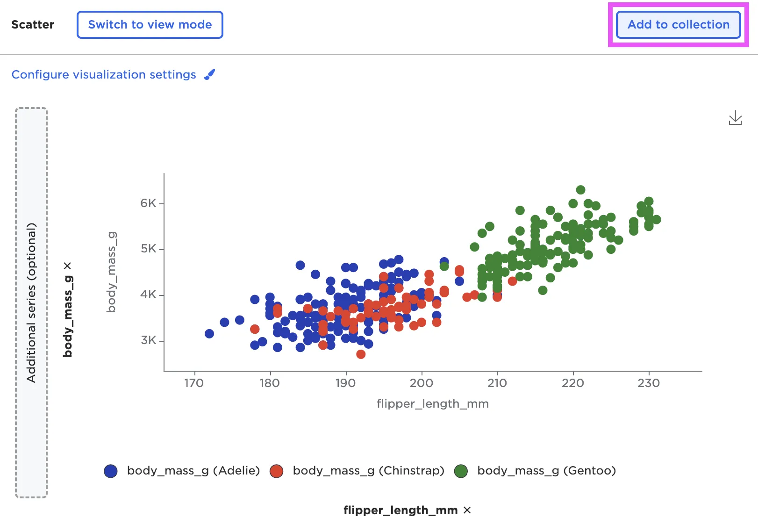758x532 pixels.
Task: Click Switch to view mode button
Action: [x=150, y=25]
